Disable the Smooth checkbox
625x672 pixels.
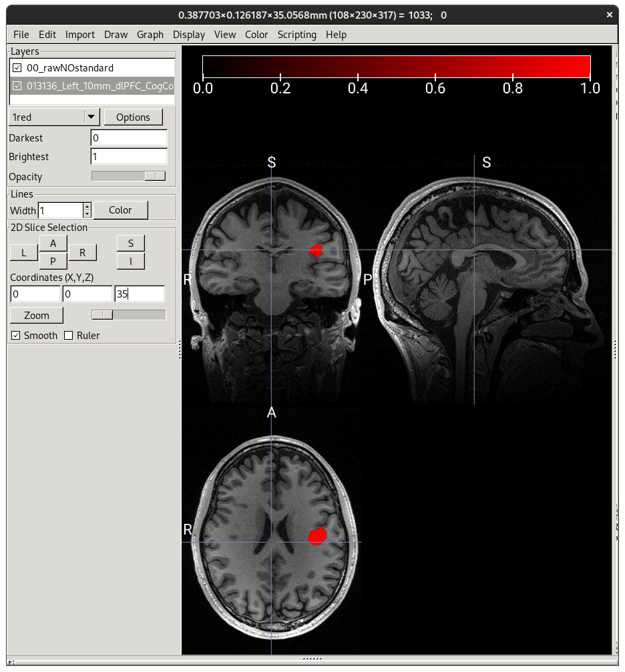pyautogui.click(x=16, y=336)
